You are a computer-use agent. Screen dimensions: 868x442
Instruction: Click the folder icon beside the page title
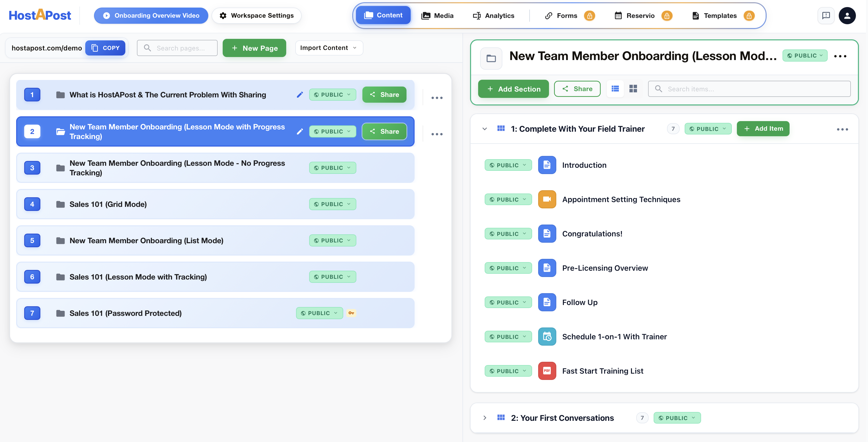(491, 58)
